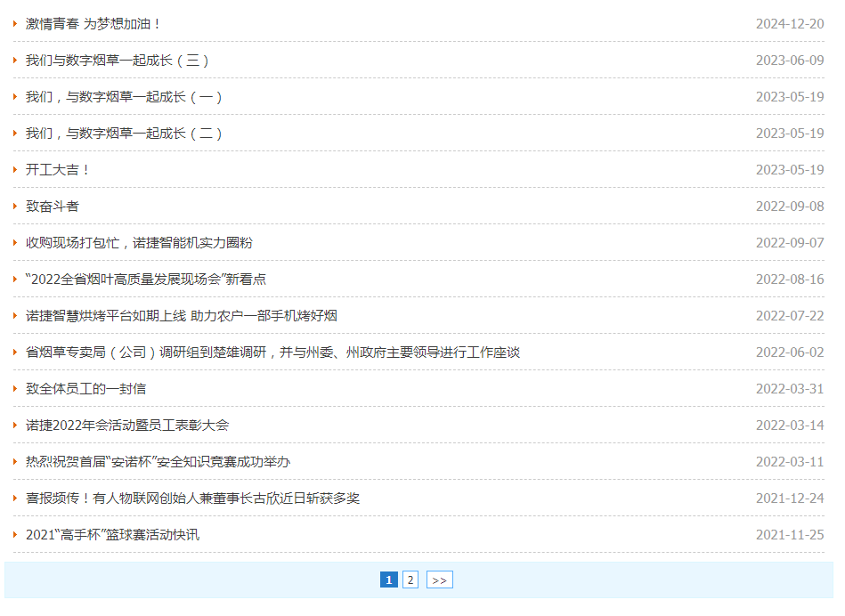Screen dimensions: 845x616
Task: View "2022全省烟叶高质量发展现场会"新看点 article
Action: click(x=146, y=280)
